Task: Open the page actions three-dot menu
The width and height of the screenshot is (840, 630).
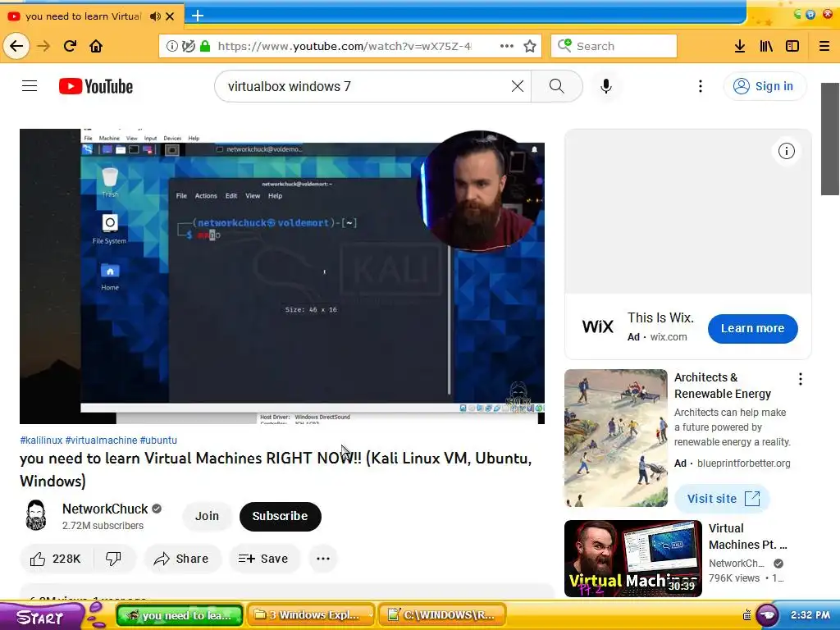Action: pos(507,46)
